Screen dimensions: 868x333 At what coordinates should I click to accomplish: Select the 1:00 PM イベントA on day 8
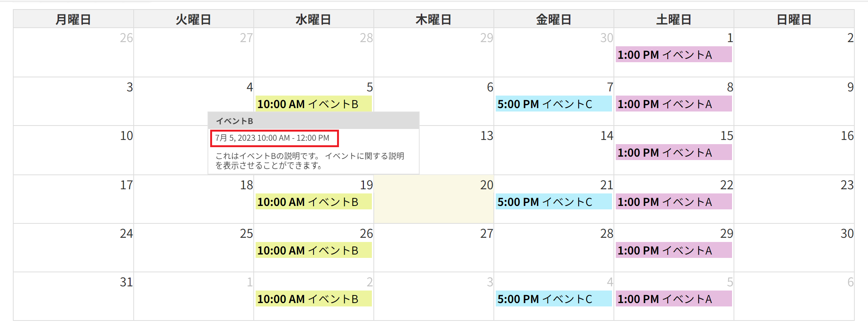674,104
